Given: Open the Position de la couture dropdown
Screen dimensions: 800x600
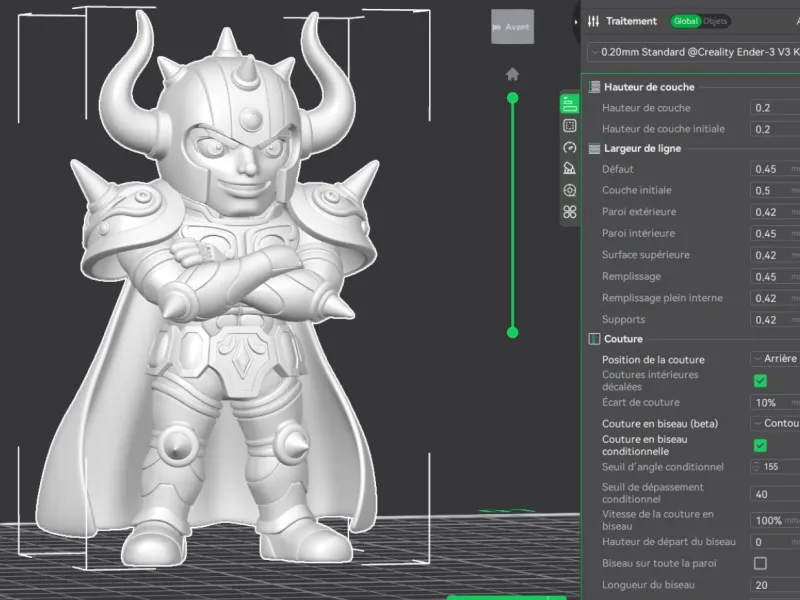Looking at the screenshot, I should 775,359.
